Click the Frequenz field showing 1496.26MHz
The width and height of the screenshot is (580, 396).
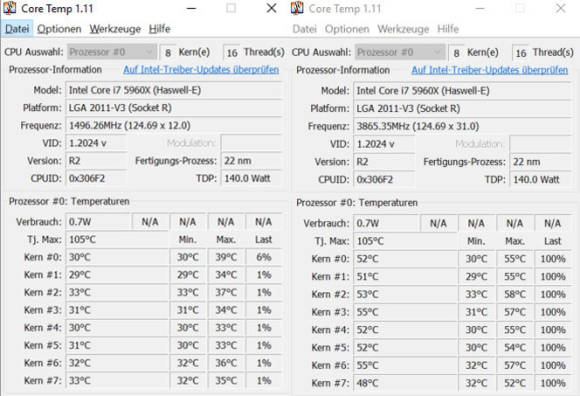pos(173,126)
